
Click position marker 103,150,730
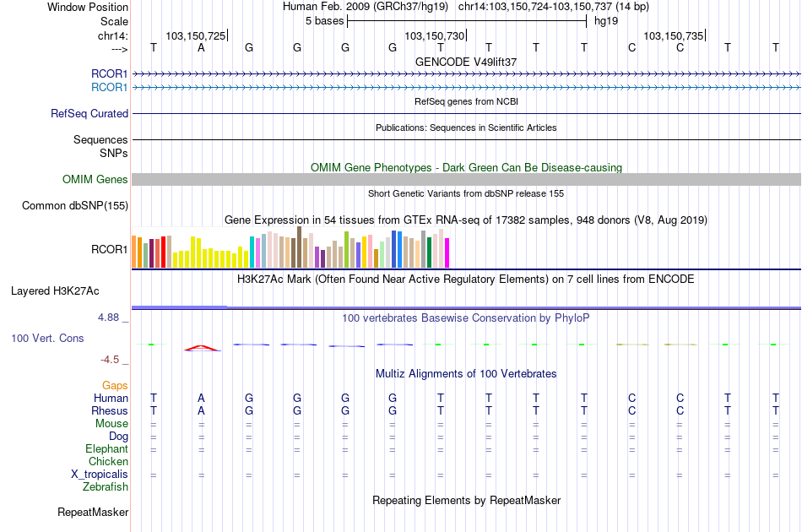(x=434, y=35)
